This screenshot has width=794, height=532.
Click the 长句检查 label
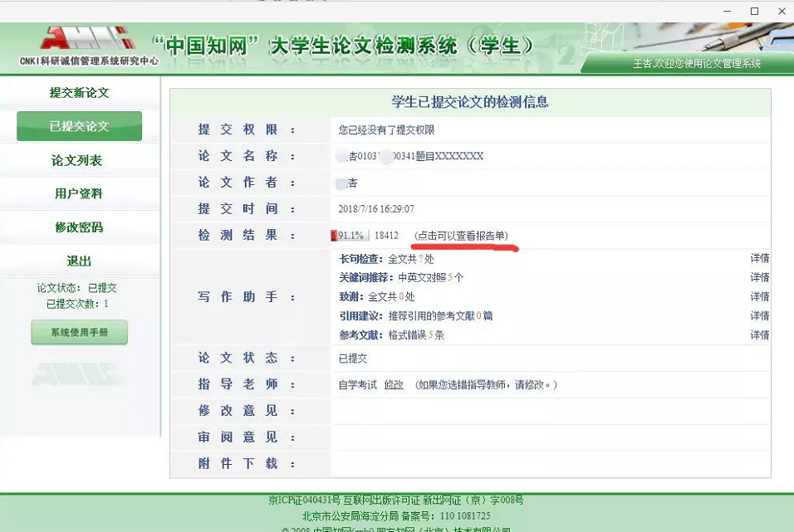coord(361,259)
